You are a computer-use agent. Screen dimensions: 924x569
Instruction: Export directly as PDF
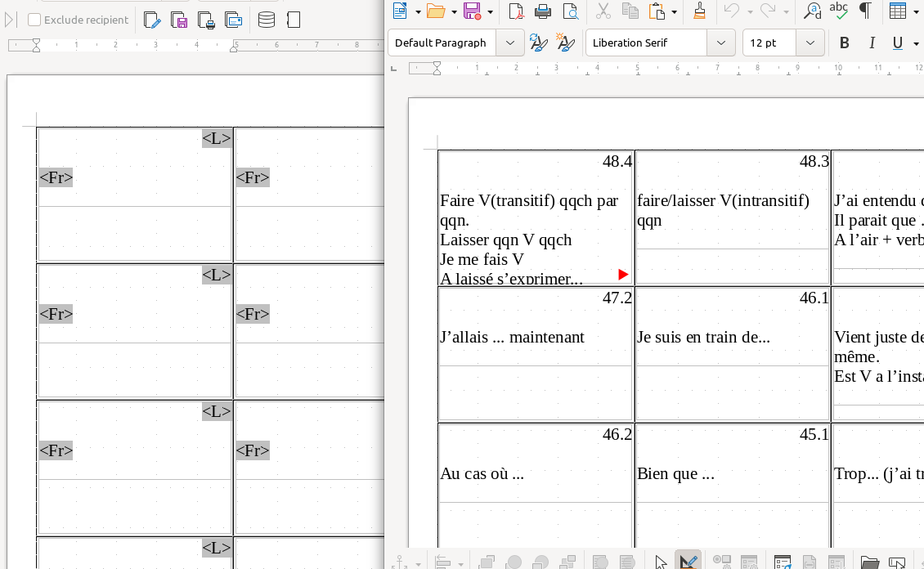516,11
